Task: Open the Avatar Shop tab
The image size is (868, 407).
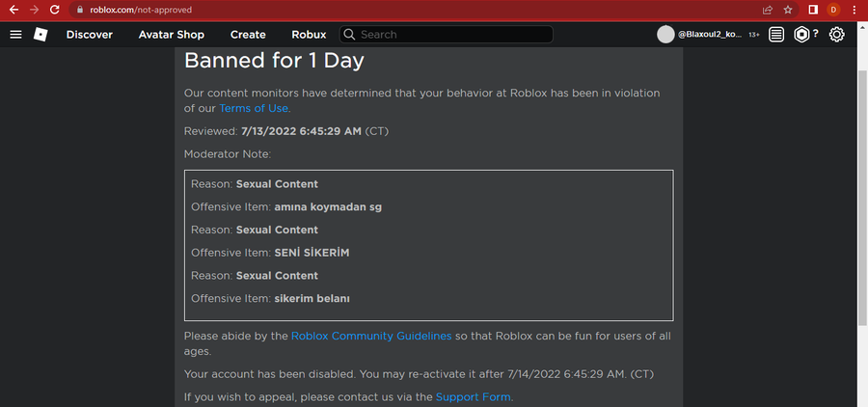Action: 171,35
